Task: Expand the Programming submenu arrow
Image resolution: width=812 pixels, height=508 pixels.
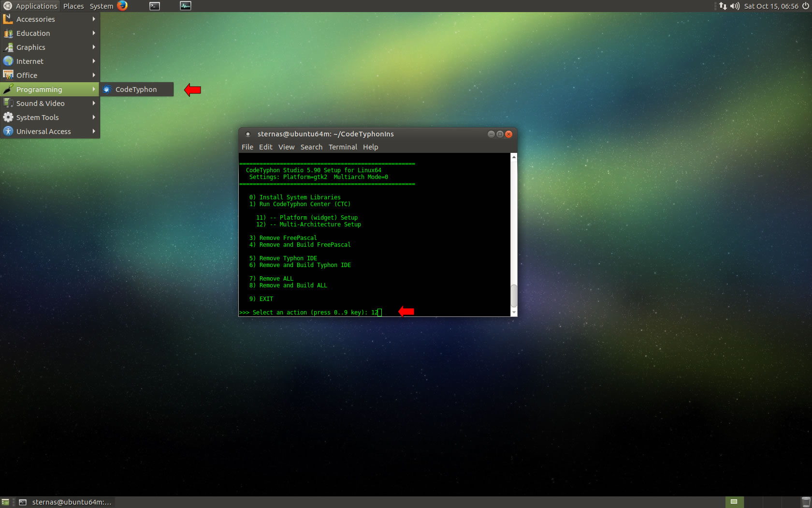Action: (94, 89)
